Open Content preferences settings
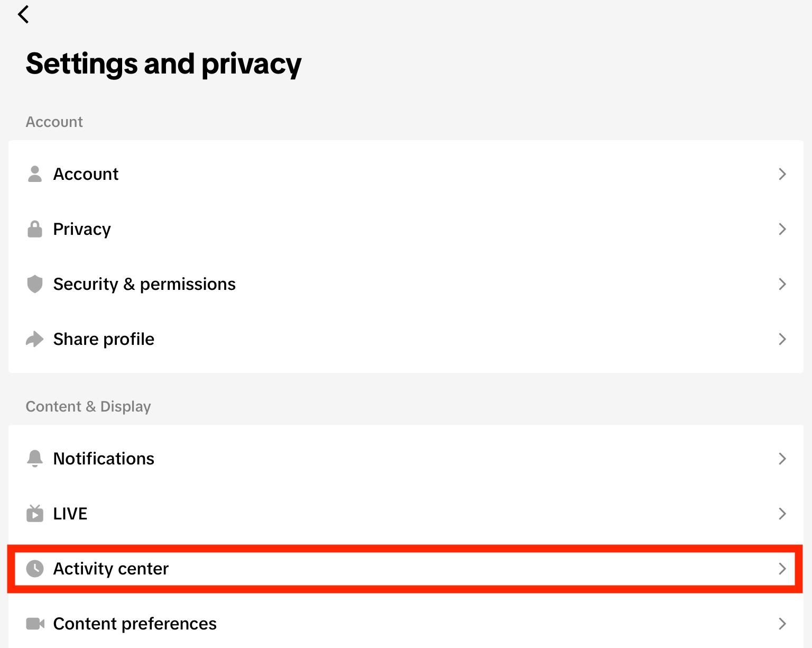Viewport: 812px width, 648px height. coord(135,624)
